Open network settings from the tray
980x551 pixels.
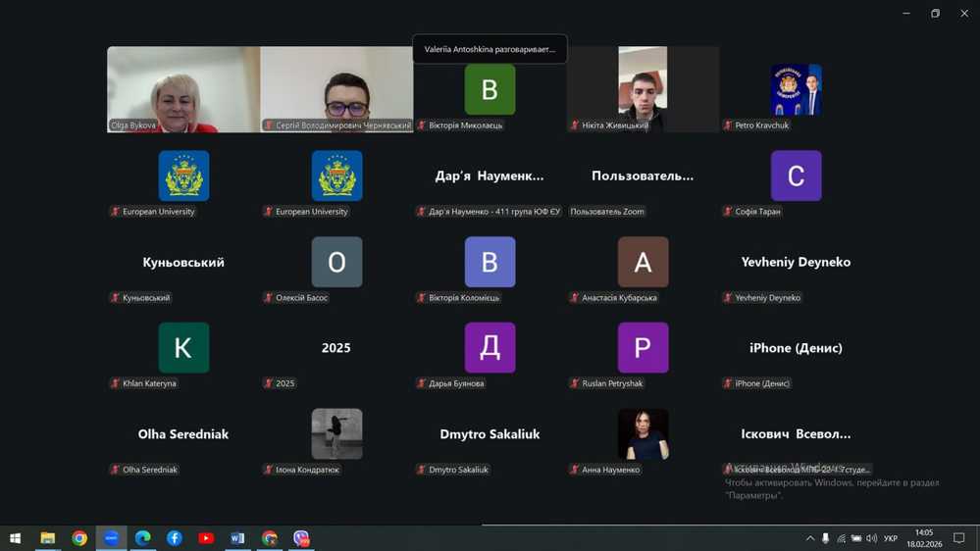[x=842, y=538]
